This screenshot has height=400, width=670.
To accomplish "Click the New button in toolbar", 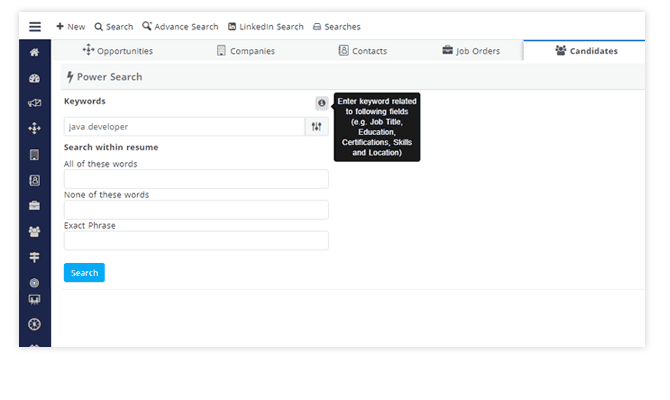I will [x=71, y=27].
